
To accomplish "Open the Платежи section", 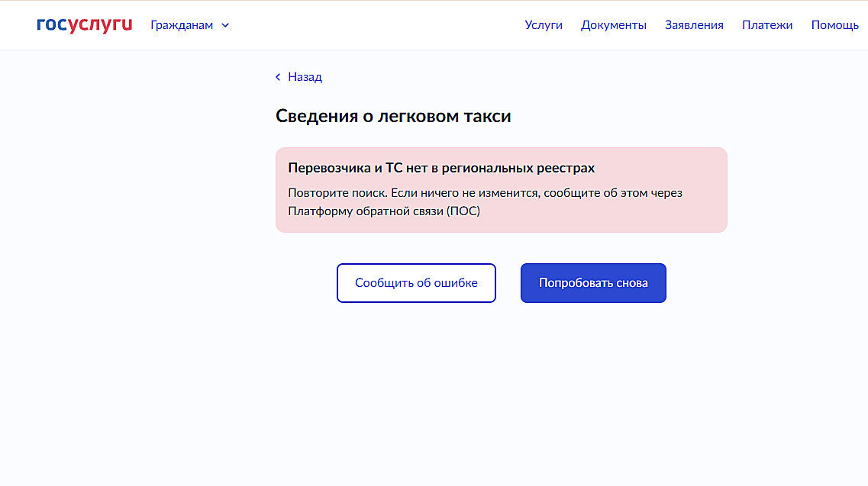I will pos(767,25).
